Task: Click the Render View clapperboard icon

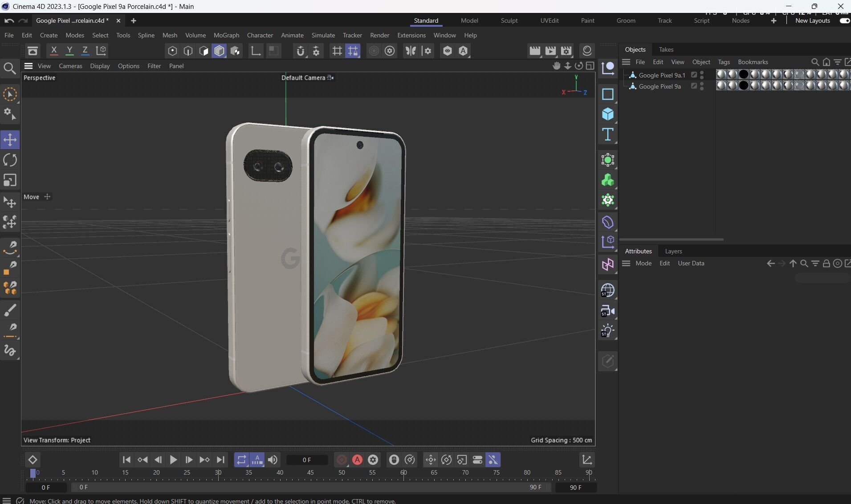Action: pyautogui.click(x=535, y=51)
